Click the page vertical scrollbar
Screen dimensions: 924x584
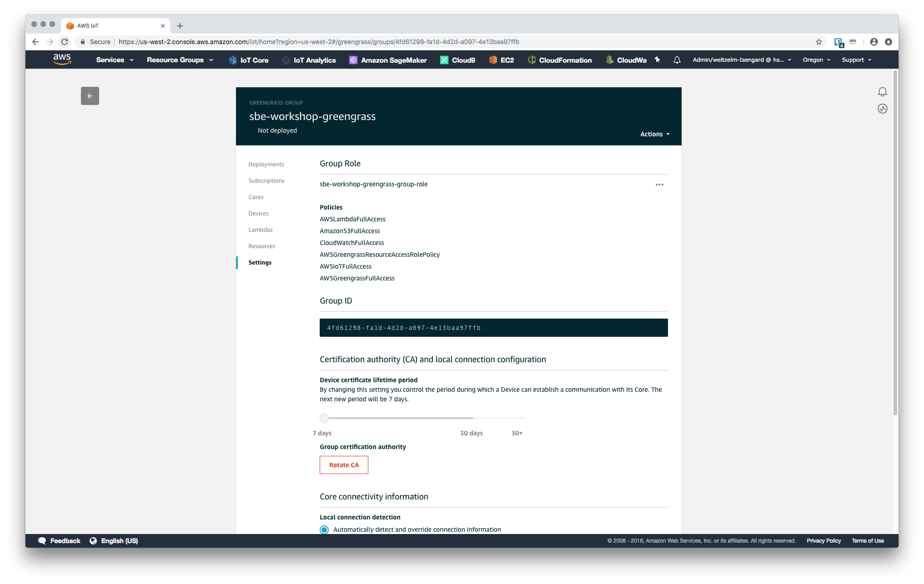[895, 242]
